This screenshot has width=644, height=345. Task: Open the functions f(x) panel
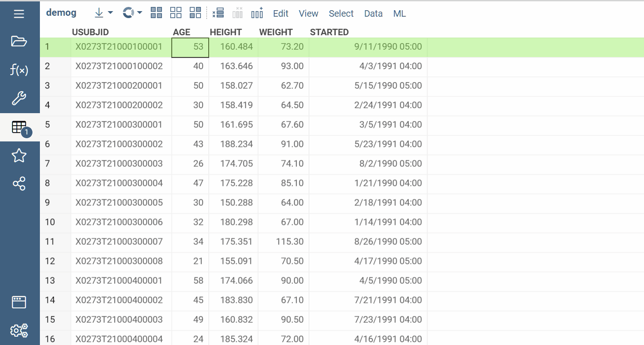19,70
